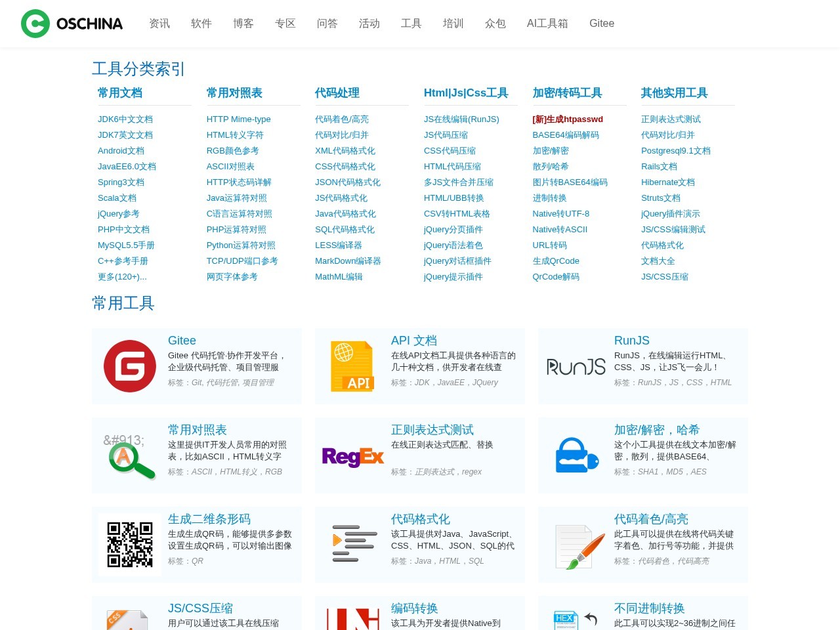Open the code formatting lines icon
Viewport: 840px width, 630px height.
tap(354, 543)
